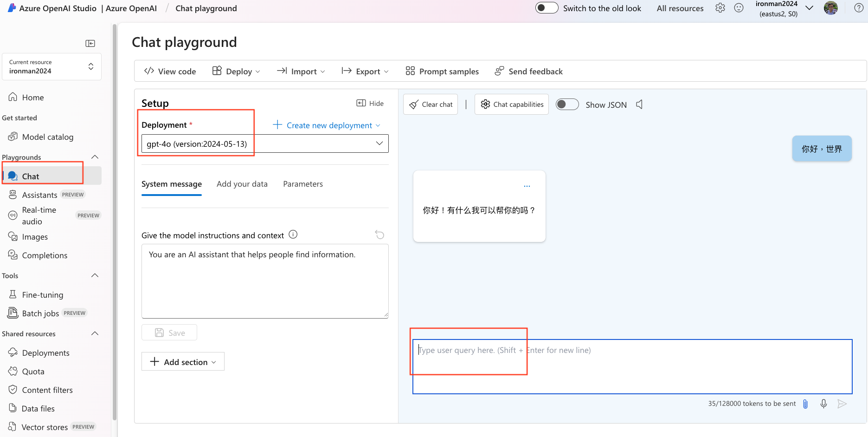
Task: Open Current resource ironman2024 selector
Action: (52, 67)
